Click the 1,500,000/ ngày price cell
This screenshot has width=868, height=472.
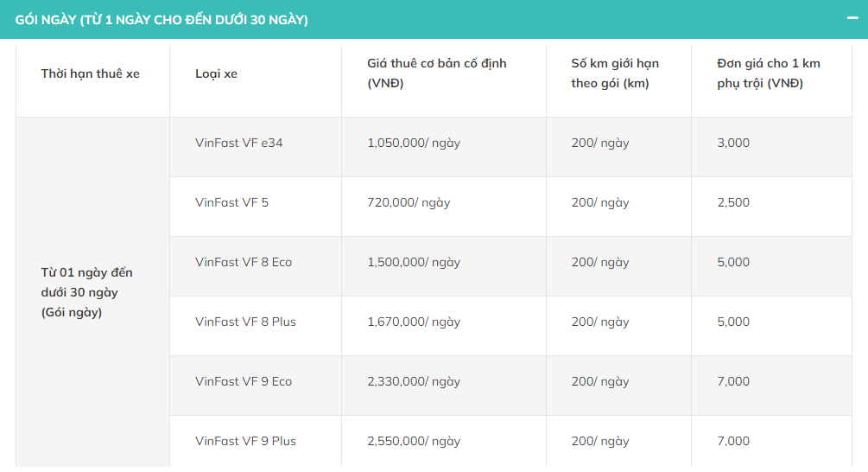(x=414, y=262)
